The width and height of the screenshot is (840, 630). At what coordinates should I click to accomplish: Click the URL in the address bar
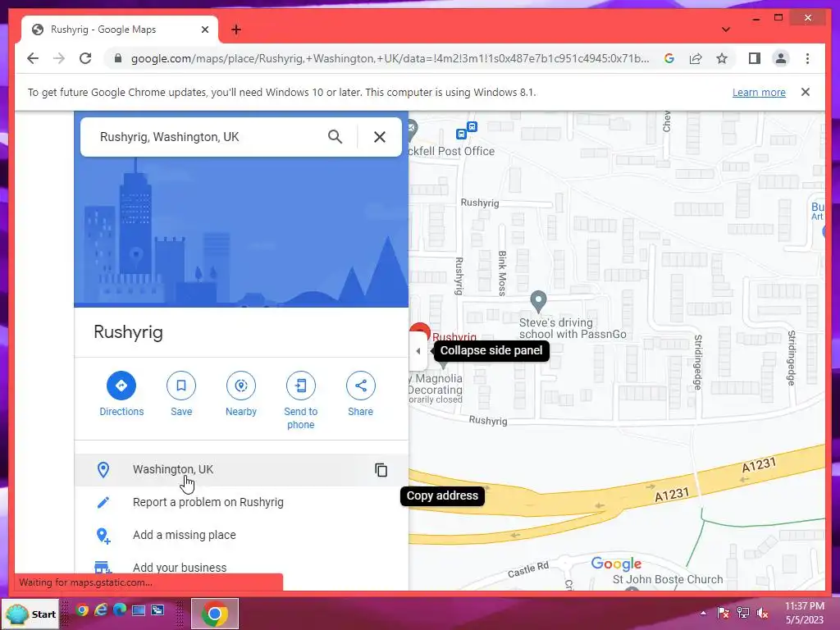tap(390, 58)
